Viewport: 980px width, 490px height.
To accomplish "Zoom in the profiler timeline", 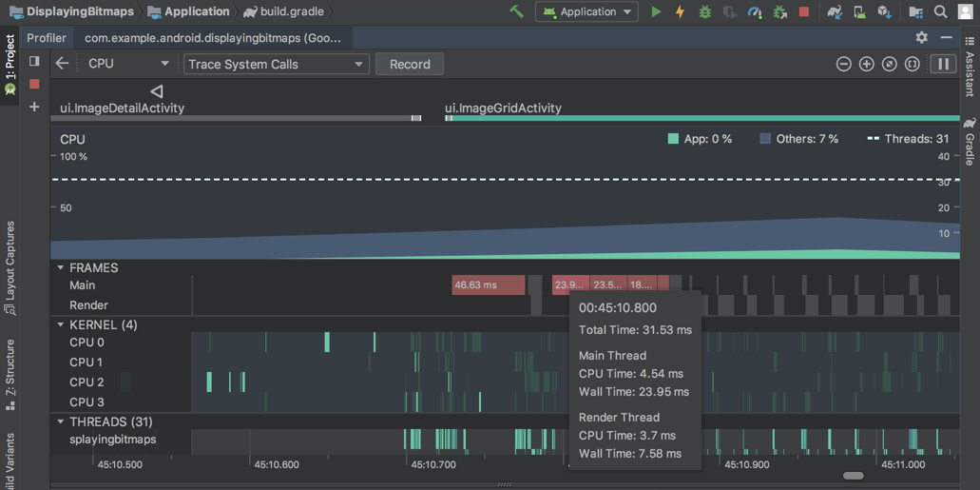I will (x=866, y=64).
